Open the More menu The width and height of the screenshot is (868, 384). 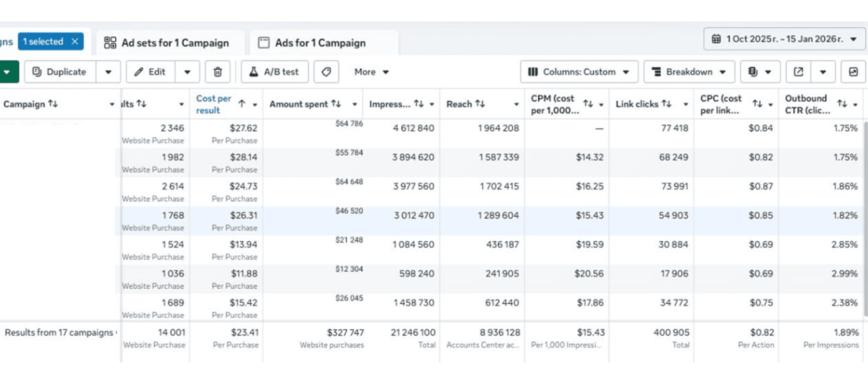pyautogui.click(x=371, y=72)
